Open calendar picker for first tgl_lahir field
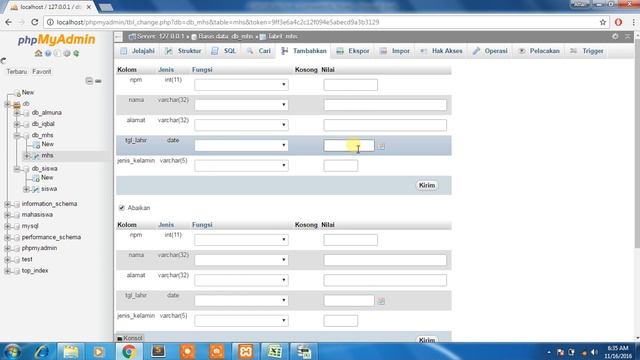The width and height of the screenshot is (640, 360). pyautogui.click(x=381, y=146)
